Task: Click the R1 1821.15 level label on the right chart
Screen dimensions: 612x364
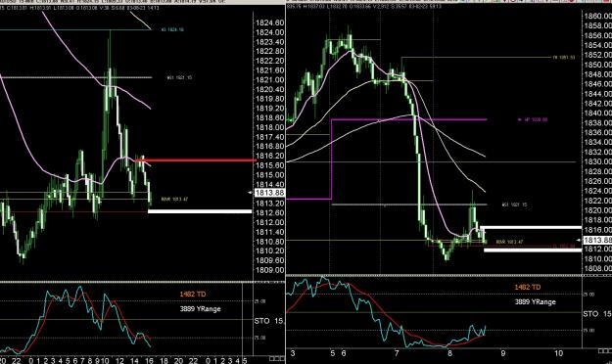Action: 514,205
